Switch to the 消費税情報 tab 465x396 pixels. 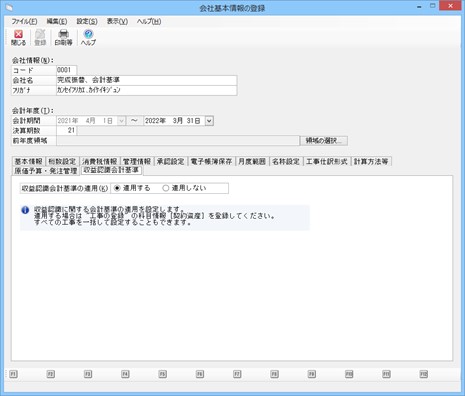[99, 162]
